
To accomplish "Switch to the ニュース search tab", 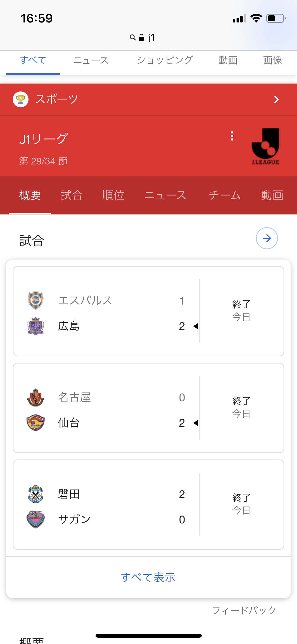I will 91,60.
